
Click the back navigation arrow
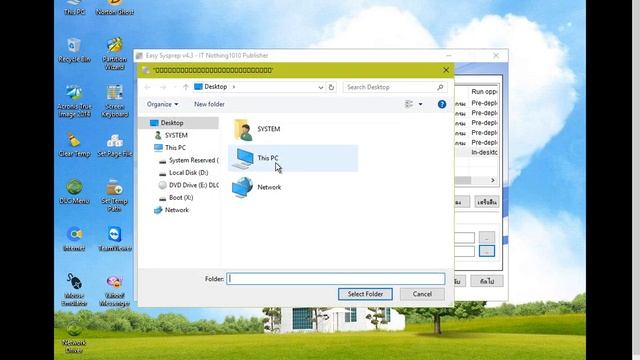(x=148, y=87)
